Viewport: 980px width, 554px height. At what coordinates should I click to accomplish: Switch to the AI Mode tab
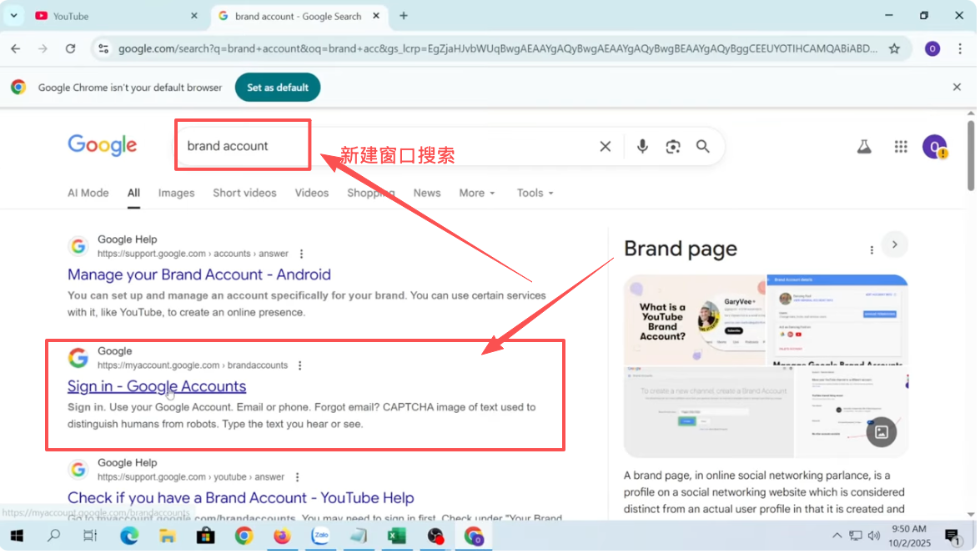tap(88, 194)
